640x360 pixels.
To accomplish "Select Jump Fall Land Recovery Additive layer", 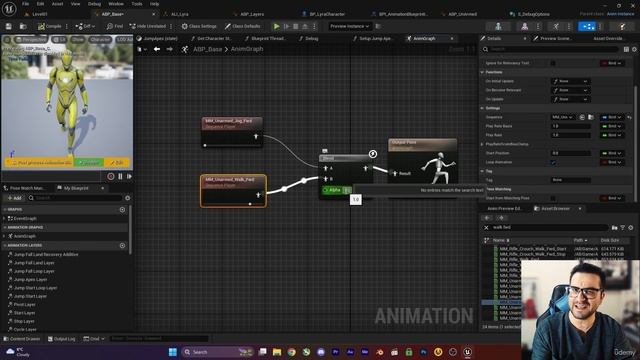I will (x=46, y=254).
